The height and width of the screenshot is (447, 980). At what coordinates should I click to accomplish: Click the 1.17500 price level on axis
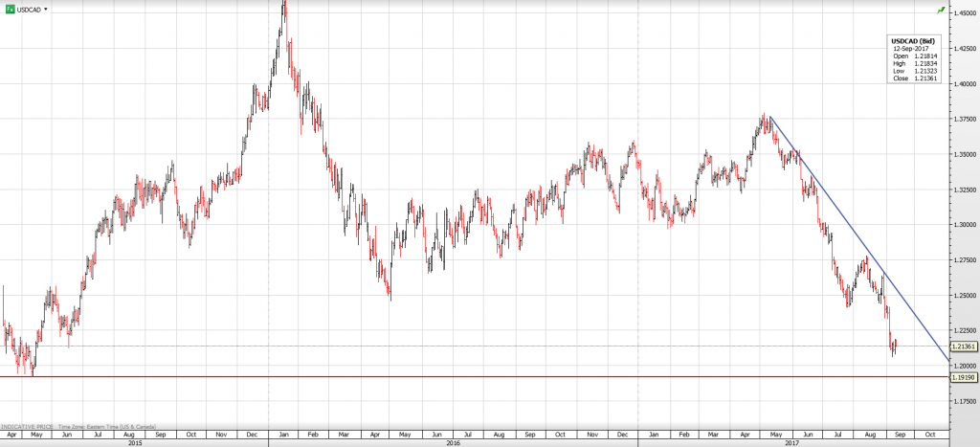[x=963, y=402]
